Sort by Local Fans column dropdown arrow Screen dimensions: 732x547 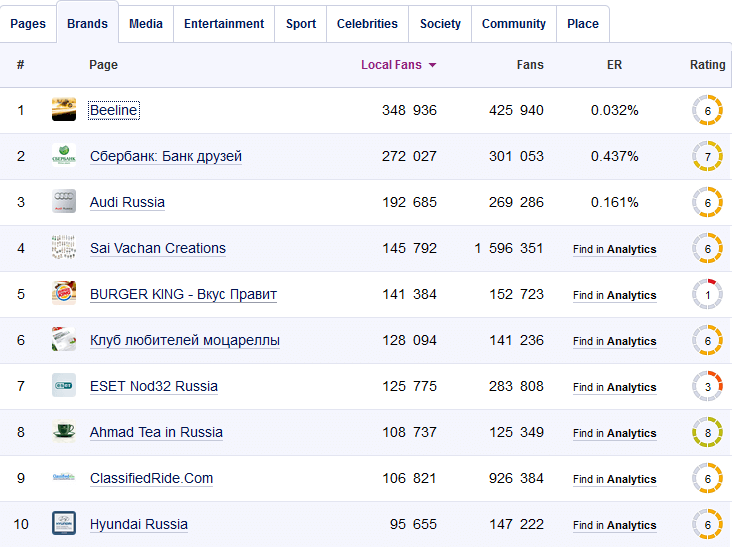(x=432, y=65)
